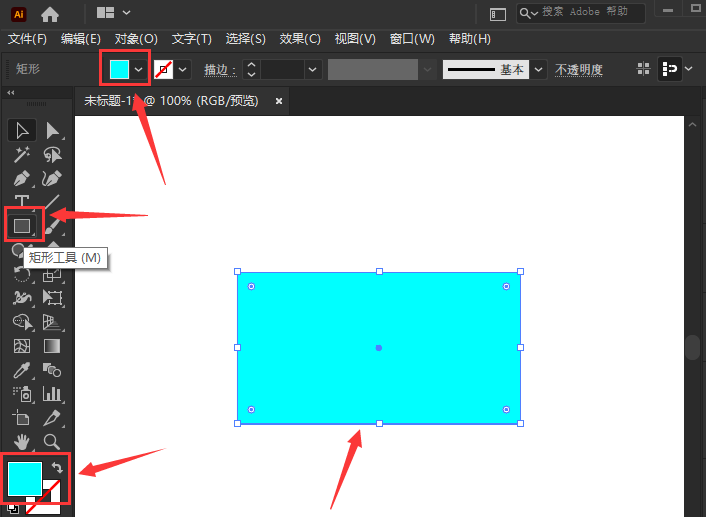Expand the 基本 brush definition dropdown

[538, 69]
